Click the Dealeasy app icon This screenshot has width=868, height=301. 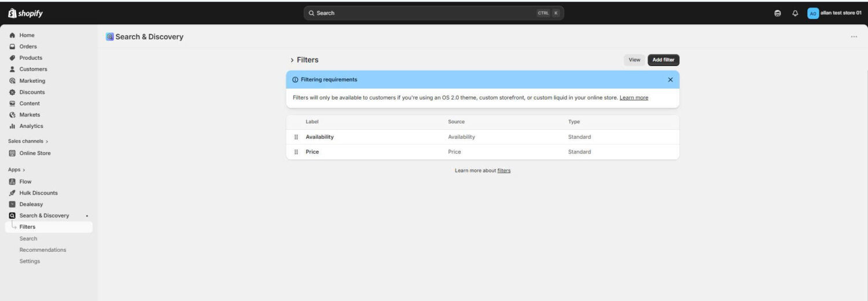tap(12, 204)
